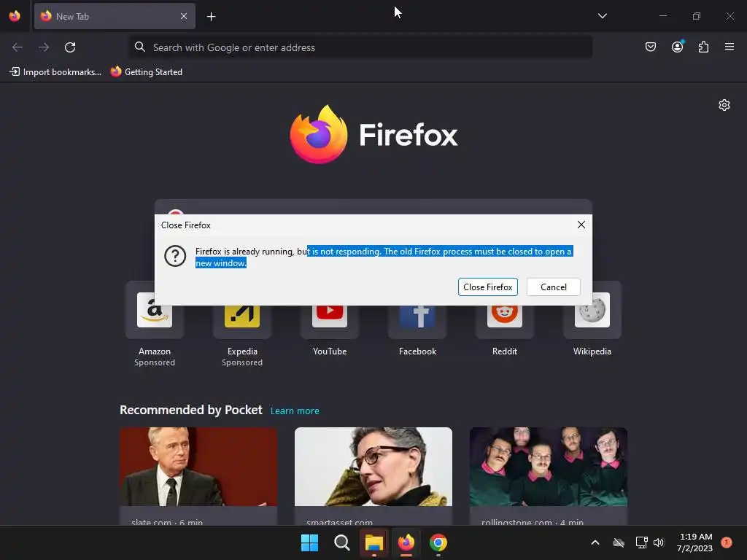Click the Firefox taskbar icon
This screenshot has height=560, width=747.
click(406, 542)
